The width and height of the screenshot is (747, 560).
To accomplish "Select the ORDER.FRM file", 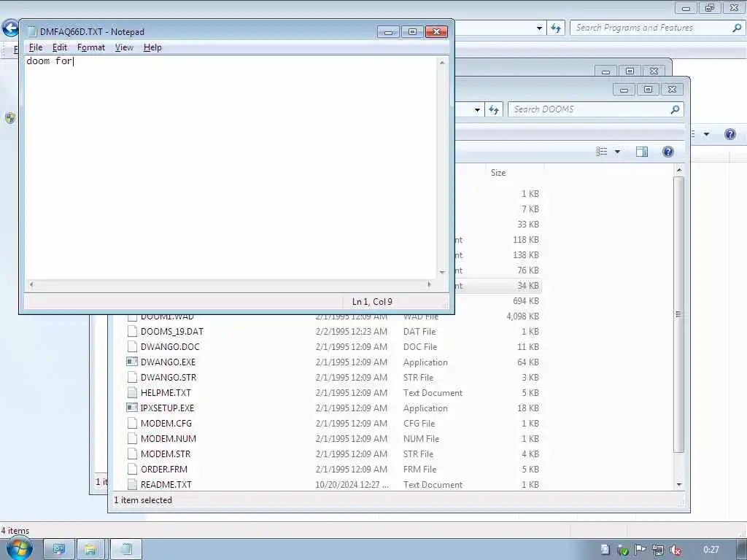I will click(x=164, y=469).
